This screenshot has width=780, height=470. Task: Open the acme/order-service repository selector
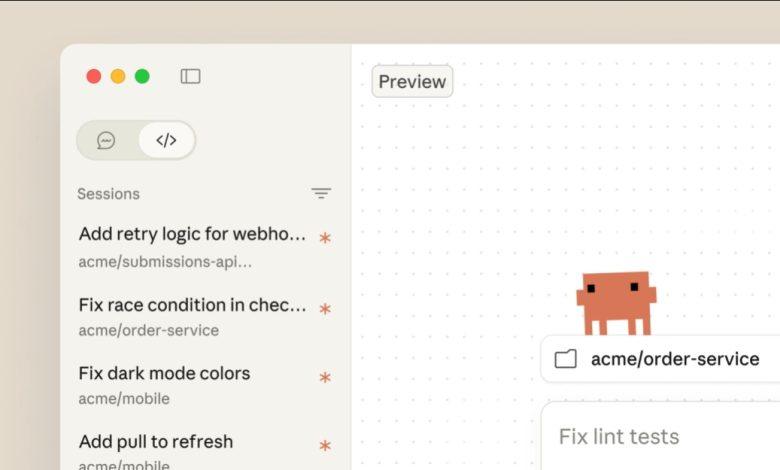pos(674,359)
